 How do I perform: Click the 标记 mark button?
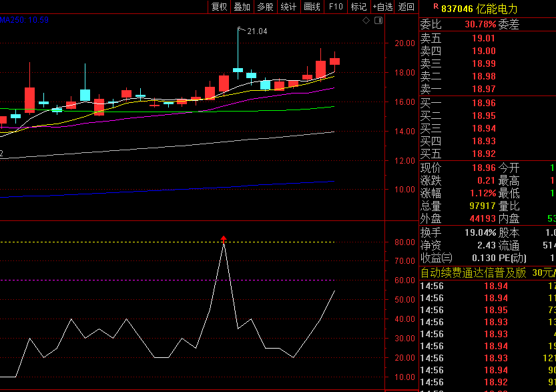point(358,7)
